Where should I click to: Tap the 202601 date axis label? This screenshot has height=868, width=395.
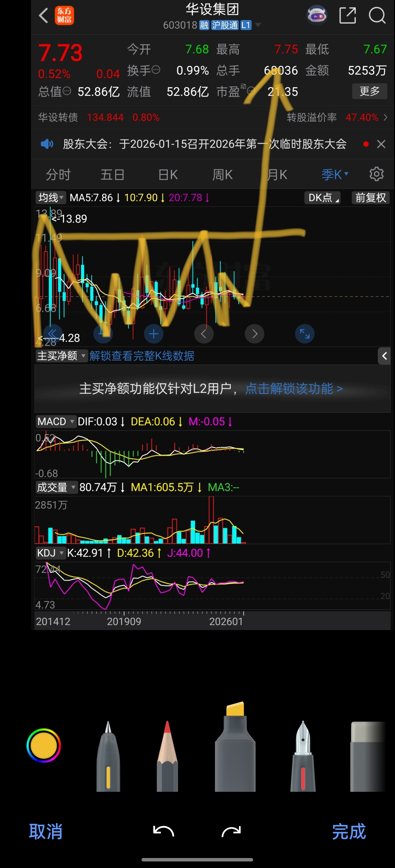[226, 621]
